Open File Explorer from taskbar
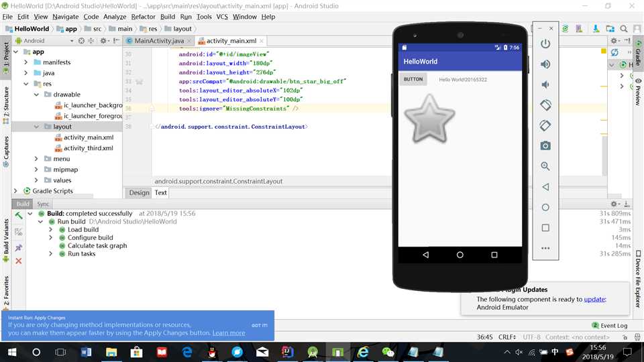This screenshot has height=362, width=644. (111, 352)
